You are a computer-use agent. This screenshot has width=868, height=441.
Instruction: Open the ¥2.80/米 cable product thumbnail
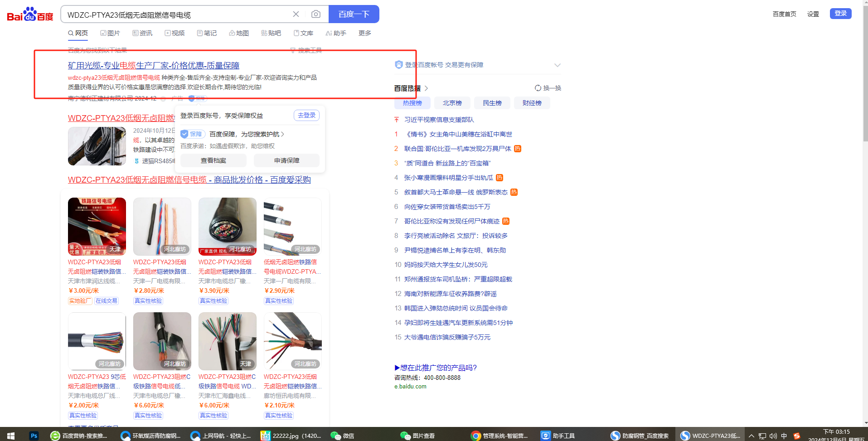(162, 227)
